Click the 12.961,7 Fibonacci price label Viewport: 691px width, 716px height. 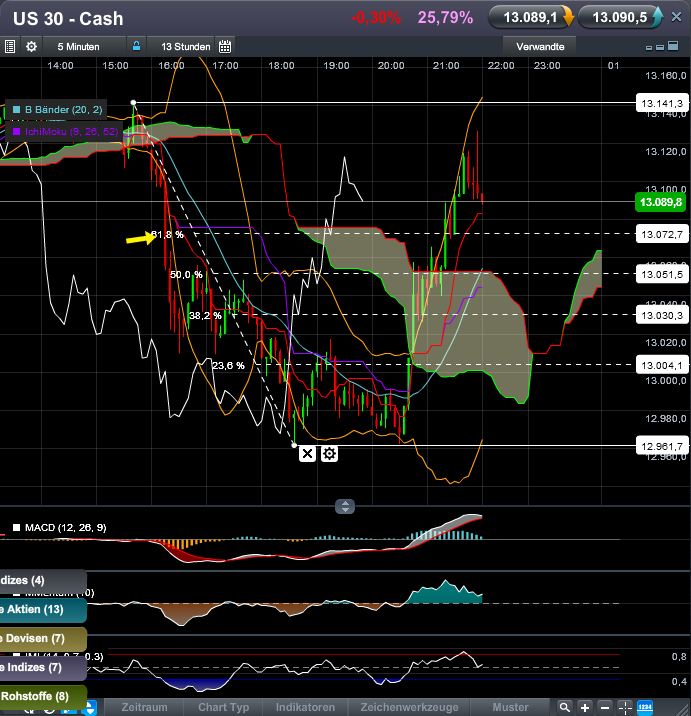662,446
